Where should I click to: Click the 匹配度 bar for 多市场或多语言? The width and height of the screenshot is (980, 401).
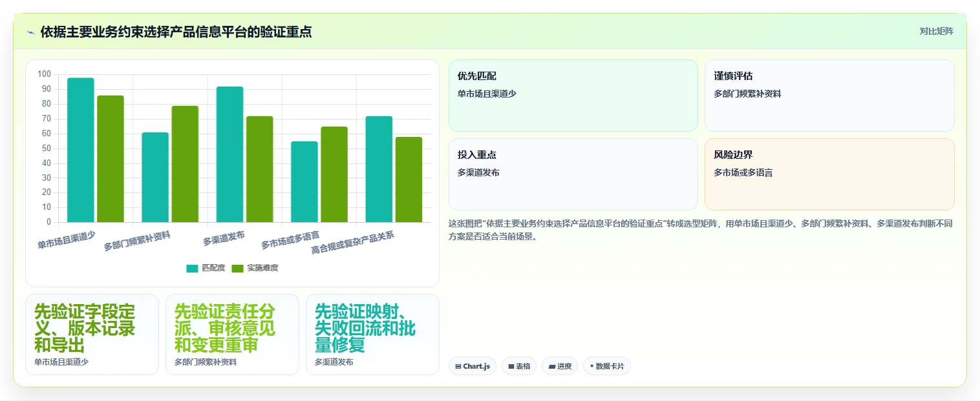304,181
